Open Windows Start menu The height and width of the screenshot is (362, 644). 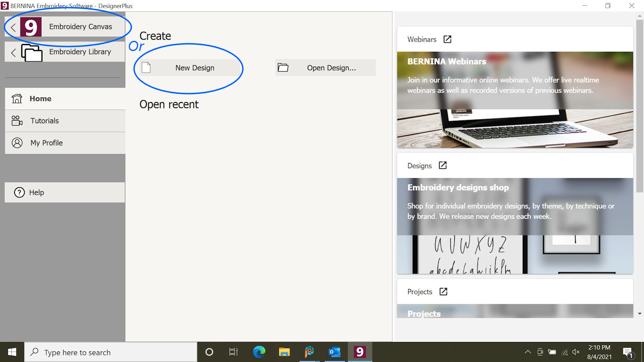(x=12, y=352)
